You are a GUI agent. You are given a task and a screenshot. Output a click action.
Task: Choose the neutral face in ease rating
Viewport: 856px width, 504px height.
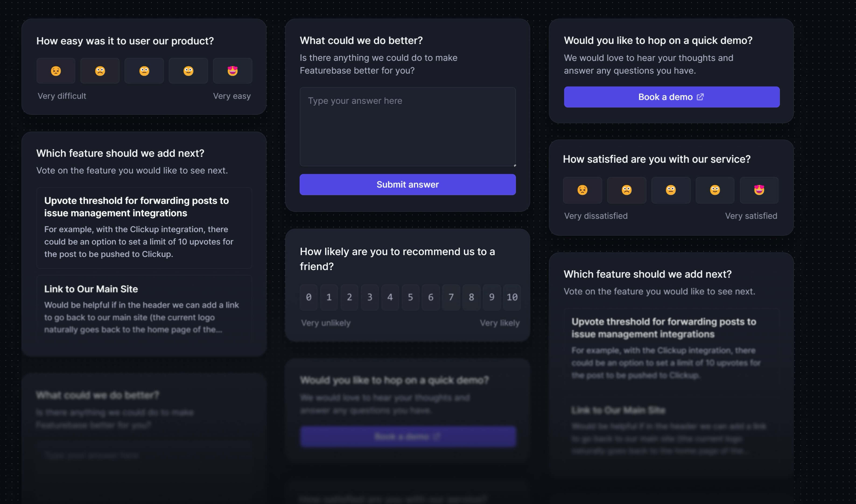click(x=144, y=71)
